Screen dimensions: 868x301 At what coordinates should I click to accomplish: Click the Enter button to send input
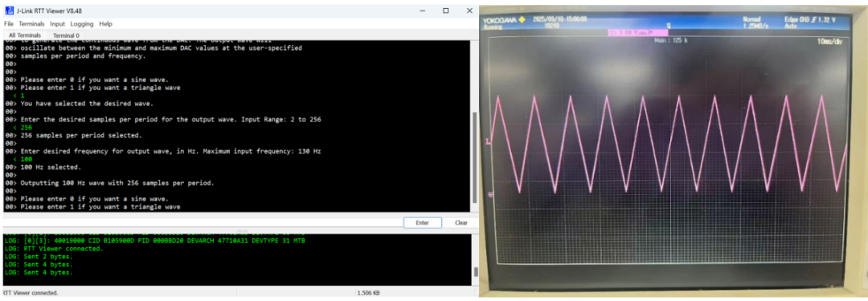tap(423, 223)
